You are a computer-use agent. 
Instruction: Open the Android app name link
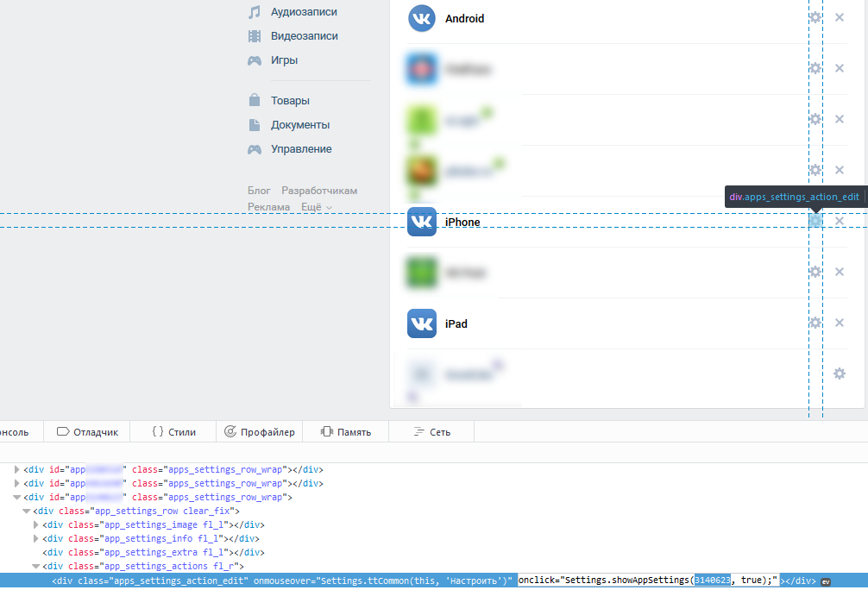tap(464, 18)
